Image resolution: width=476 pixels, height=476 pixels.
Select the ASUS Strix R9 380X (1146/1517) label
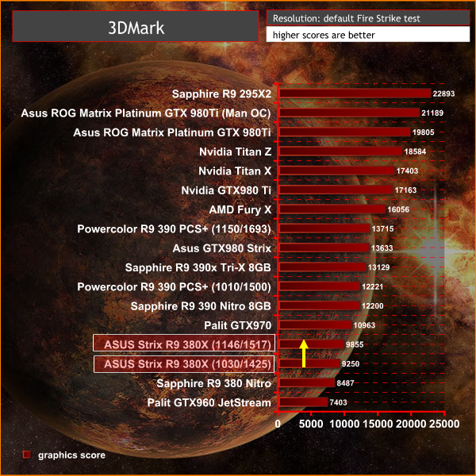184,343
